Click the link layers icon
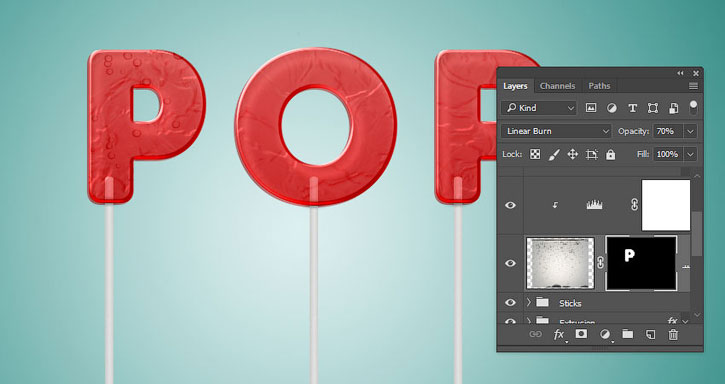The width and height of the screenshot is (725, 384). pos(535,334)
